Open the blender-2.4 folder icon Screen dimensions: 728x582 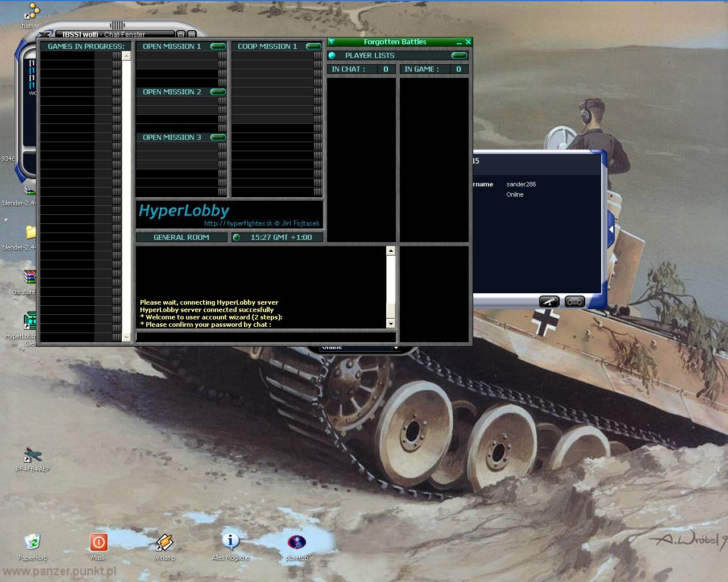pyautogui.click(x=30, y=232)
